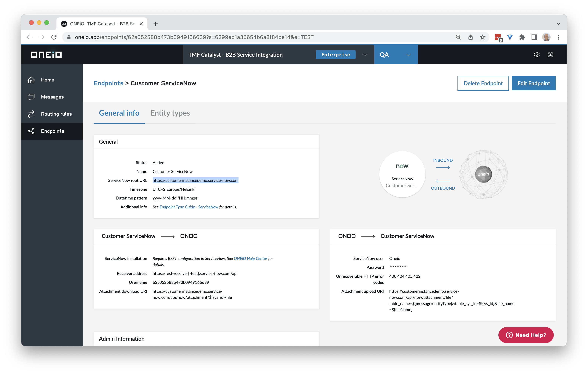Click the Endpoints breadcrumb link
This screenshot has height=374, width=588.
[x=108, y=83]
